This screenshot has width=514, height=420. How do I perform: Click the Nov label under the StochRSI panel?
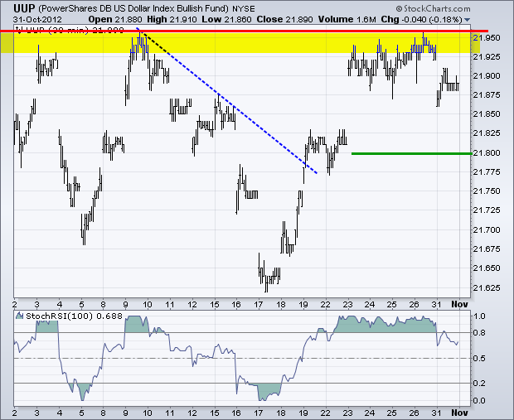coord(459,413)
